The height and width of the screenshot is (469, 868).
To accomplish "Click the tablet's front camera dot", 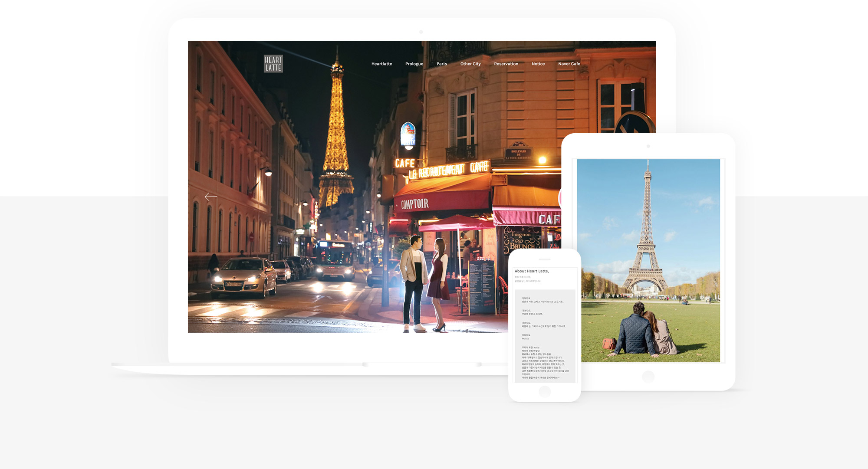I will point(648,147).
